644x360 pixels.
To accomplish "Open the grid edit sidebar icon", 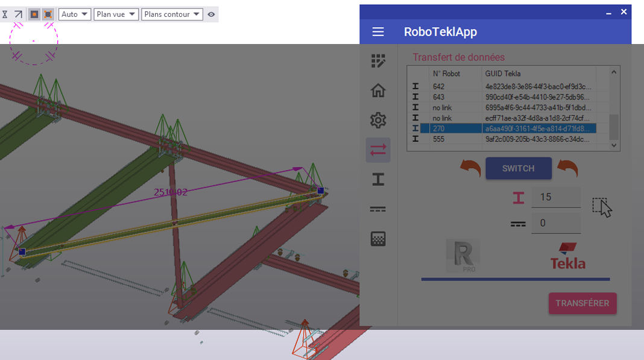I will [378, 61].
